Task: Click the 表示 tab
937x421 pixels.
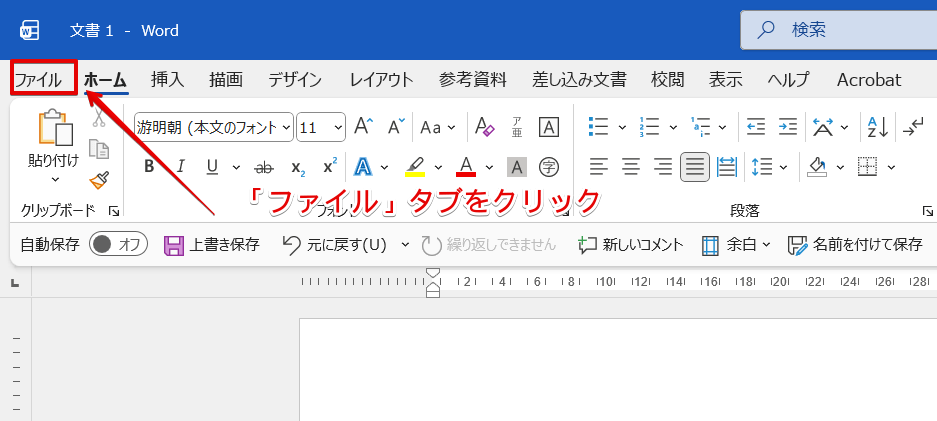Action: [x=725, y=79]
